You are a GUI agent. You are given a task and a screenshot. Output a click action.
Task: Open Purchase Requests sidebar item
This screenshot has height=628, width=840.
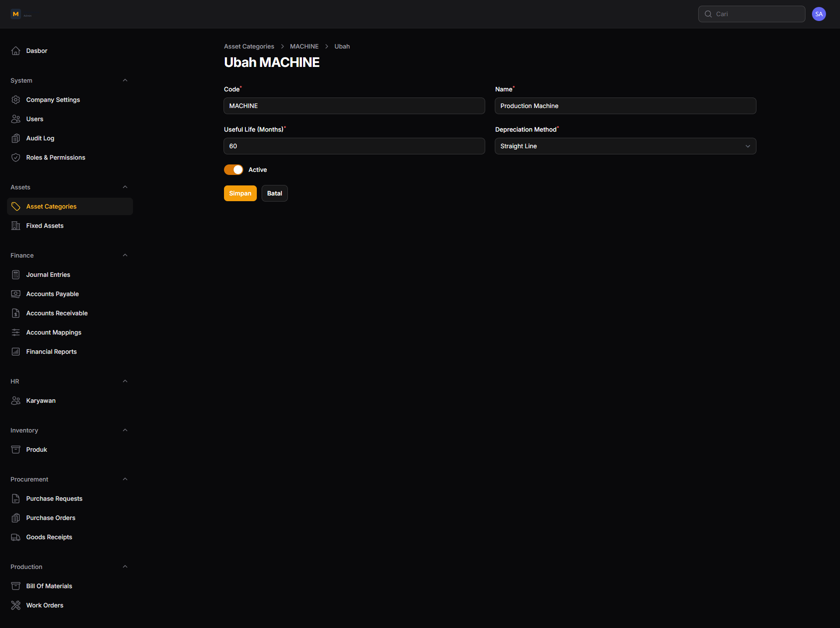[x=70, y=499]
